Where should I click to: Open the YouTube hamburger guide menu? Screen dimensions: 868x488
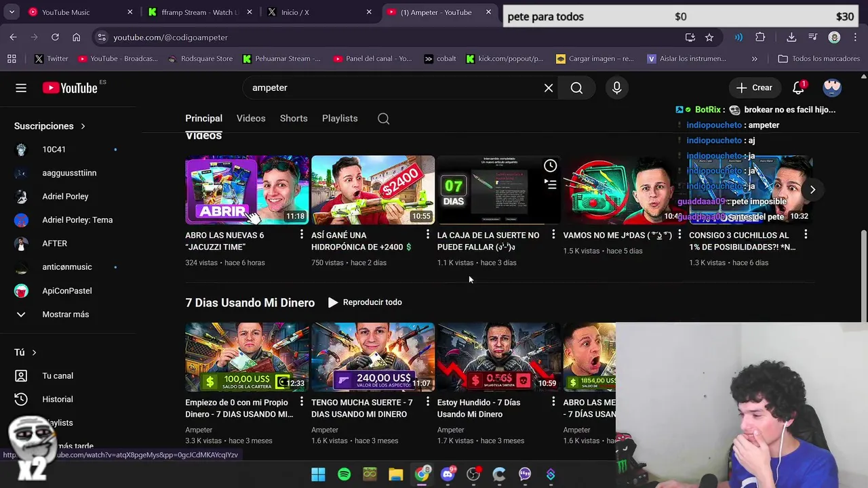(x=21, y=87)
